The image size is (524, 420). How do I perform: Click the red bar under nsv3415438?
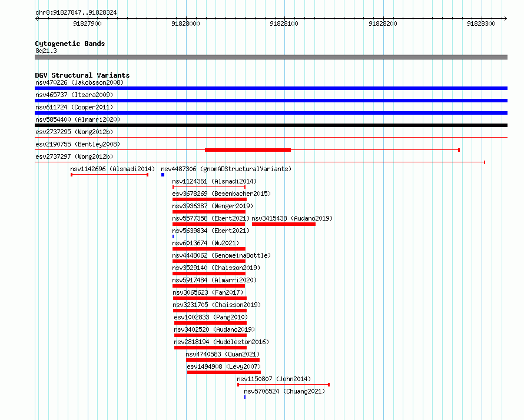[x=284, y=224]
